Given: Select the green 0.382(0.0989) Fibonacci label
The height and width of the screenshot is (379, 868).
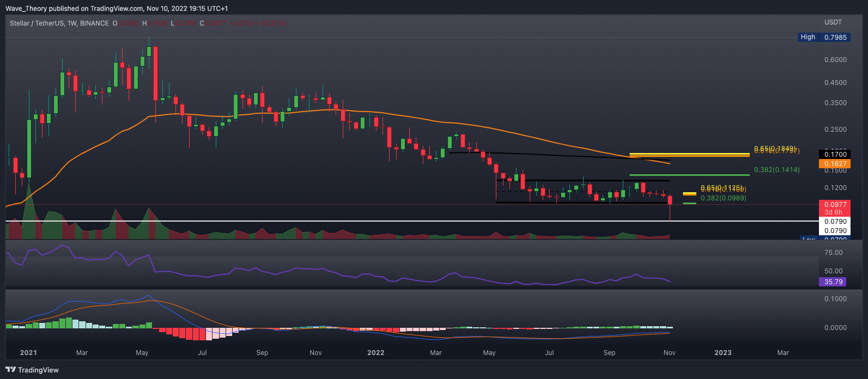Looking at the screenshot, I should click(723, 198).
